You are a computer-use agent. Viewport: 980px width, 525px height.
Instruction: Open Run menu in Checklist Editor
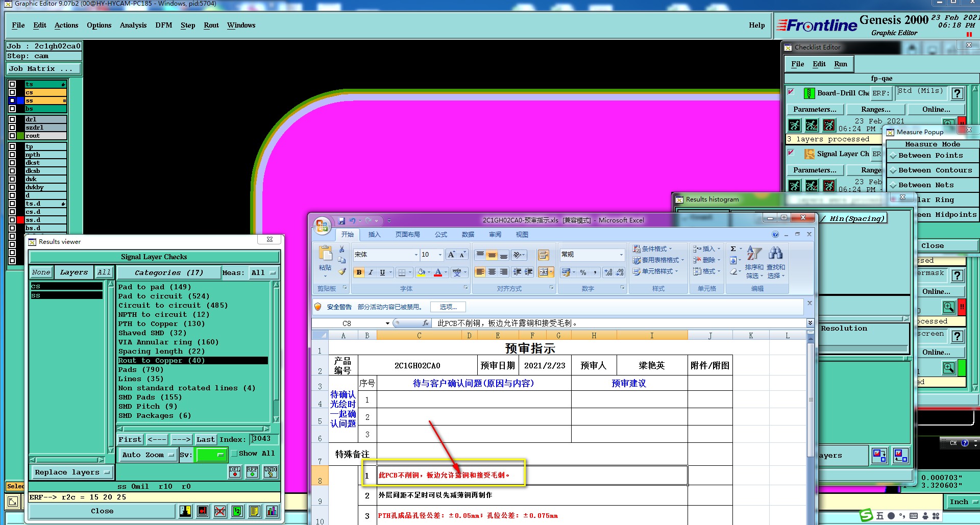(841, 64)
